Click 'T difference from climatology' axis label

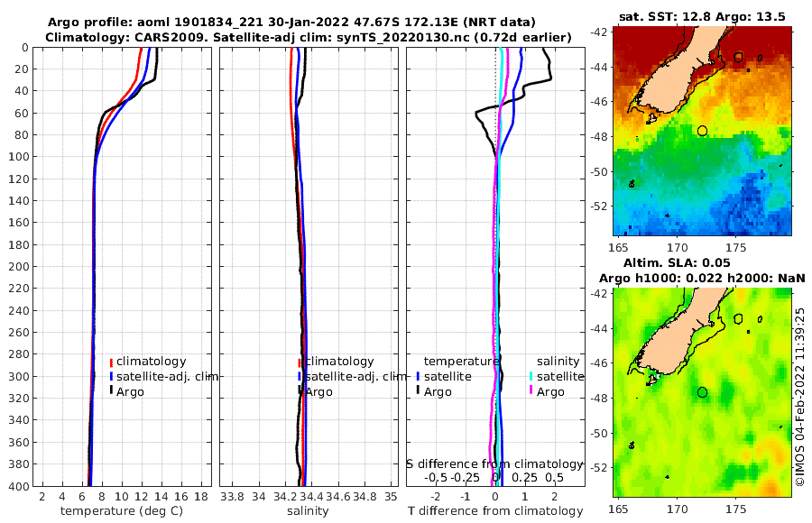(496, 511)
